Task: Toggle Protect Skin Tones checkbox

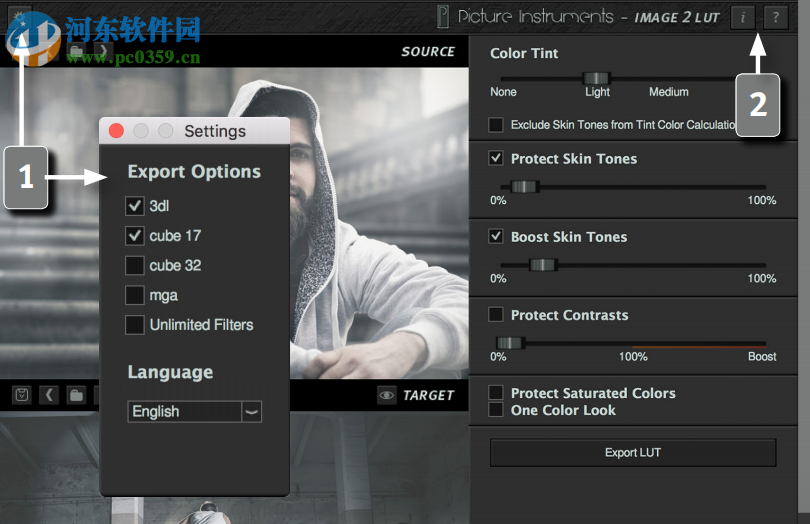Action: (x=496, y=158)
